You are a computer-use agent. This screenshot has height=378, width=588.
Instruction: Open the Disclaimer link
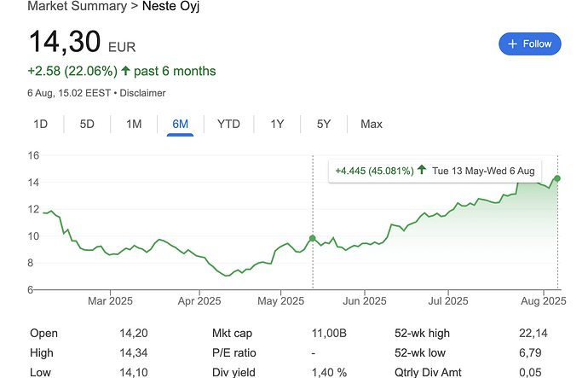point(142,93)
